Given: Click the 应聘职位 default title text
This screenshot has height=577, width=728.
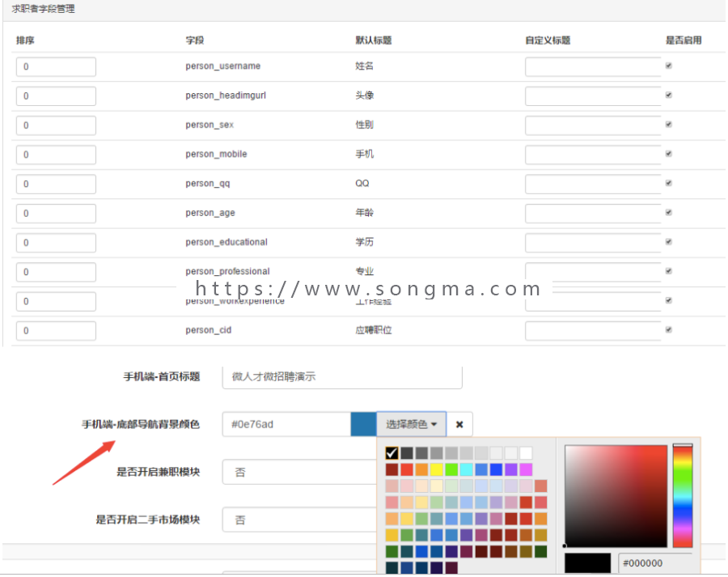Looking at the screenshot, I should 373,330.
